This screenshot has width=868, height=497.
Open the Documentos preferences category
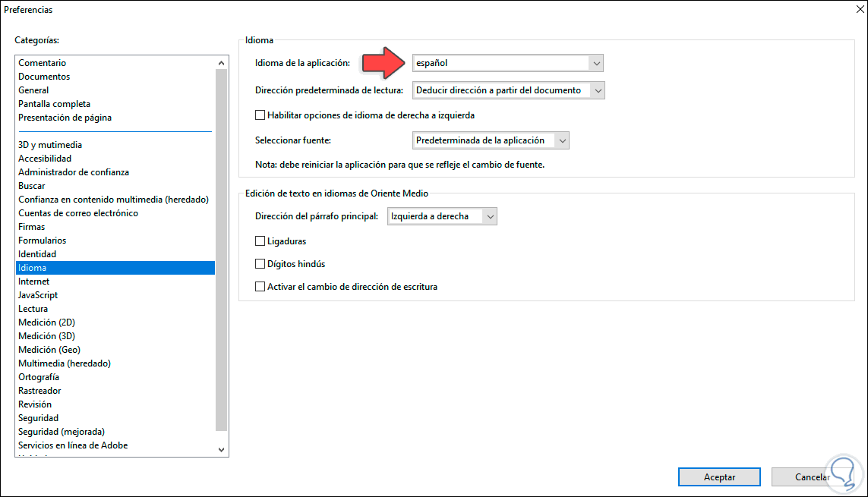[x=43, y=76]
